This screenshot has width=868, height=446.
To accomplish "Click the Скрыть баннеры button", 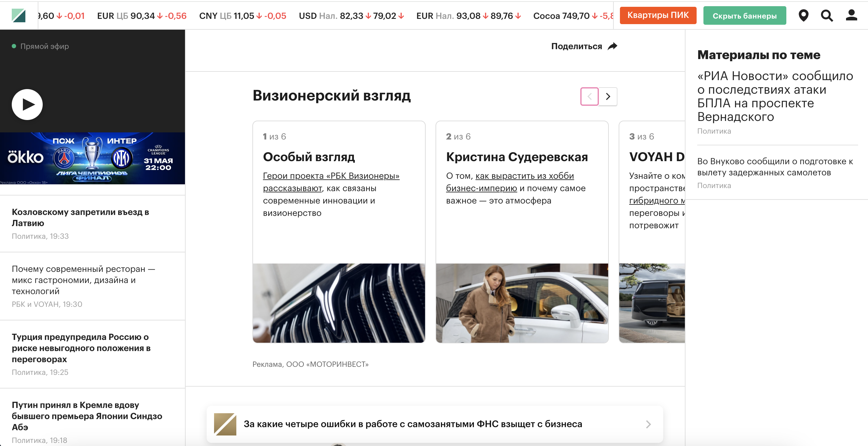I will click(x=744, y=15).
